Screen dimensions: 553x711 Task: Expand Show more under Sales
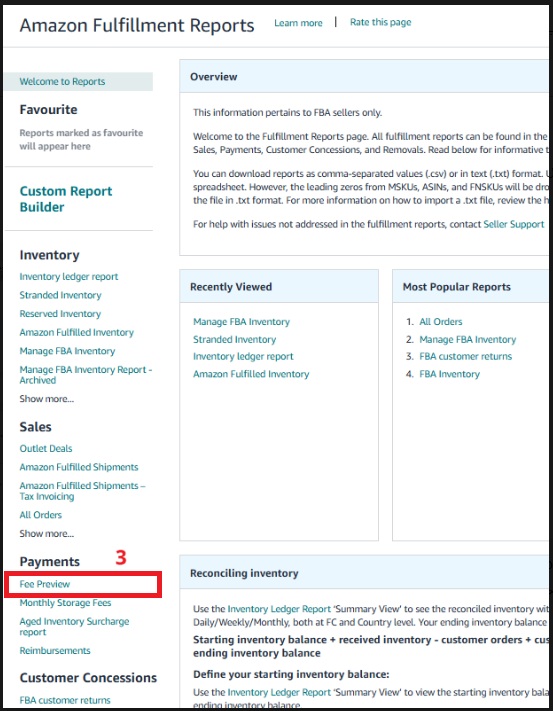tap(46, 534)
